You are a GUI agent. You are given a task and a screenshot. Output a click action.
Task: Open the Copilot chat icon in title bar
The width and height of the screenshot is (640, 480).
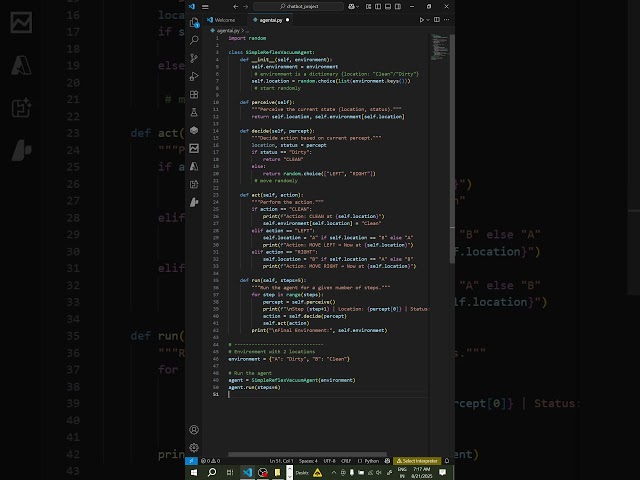coord(351,7)
